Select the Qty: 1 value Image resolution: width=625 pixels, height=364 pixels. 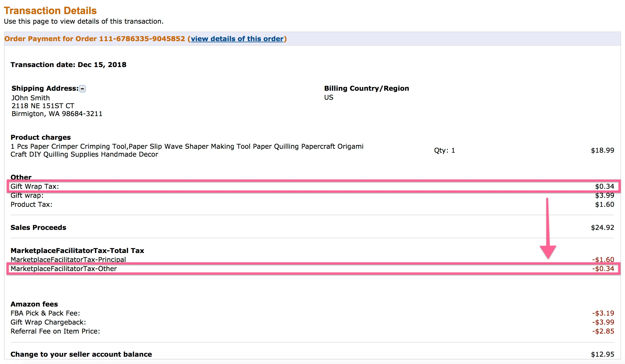click(444, 150)
